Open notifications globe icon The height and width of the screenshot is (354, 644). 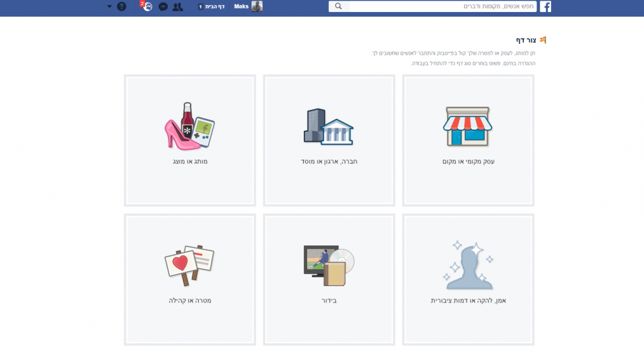[147, 7]
